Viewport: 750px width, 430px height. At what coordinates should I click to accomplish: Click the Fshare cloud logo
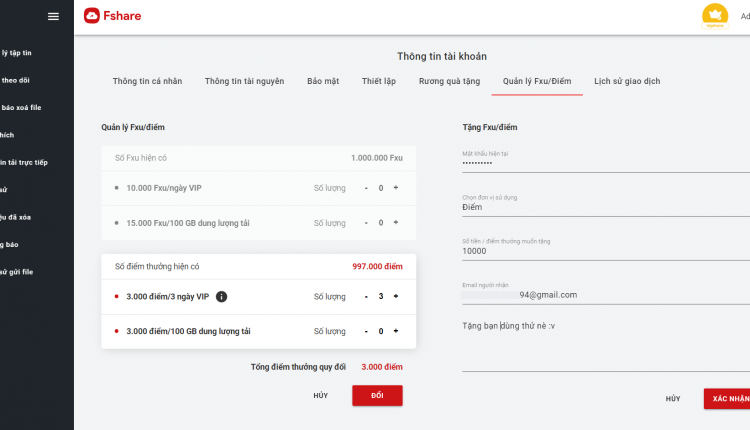tap(92, 16)
